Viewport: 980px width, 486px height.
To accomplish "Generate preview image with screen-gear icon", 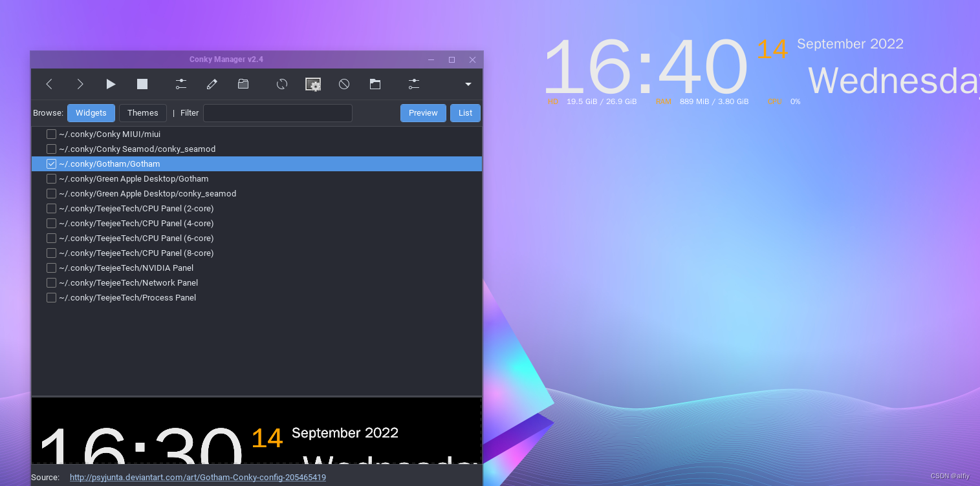I will click(313, 84).
